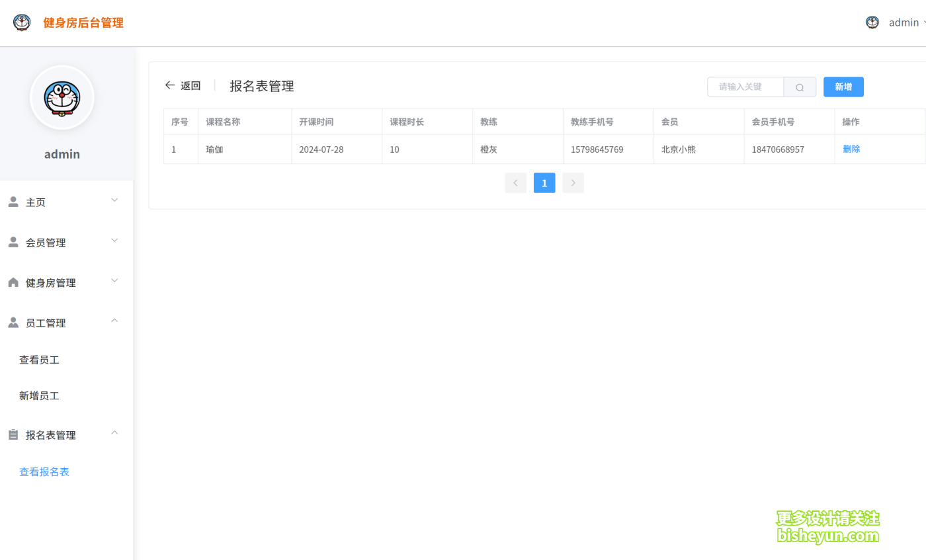Expand the 会员管理 section chevron
The image size is (926, 560).
114,241
